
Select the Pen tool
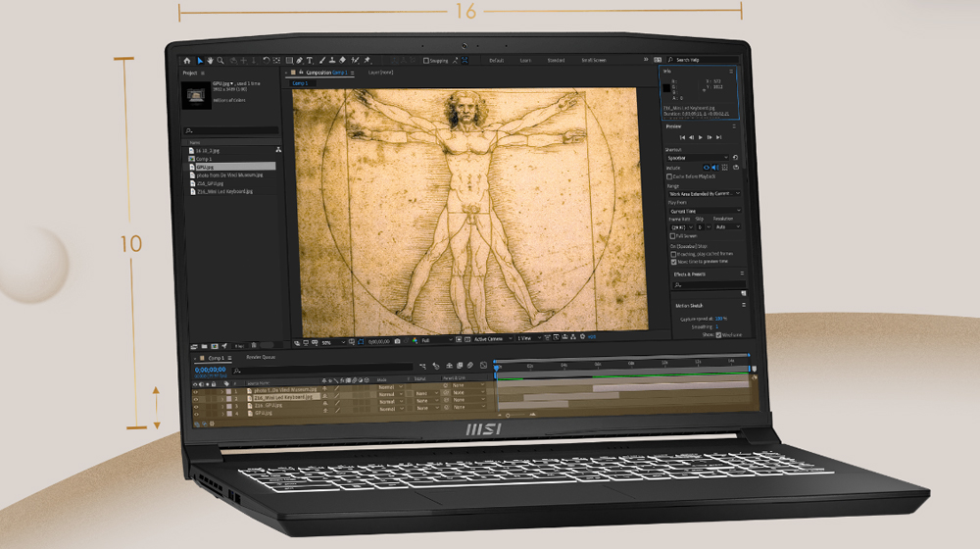tap(299, 61)
